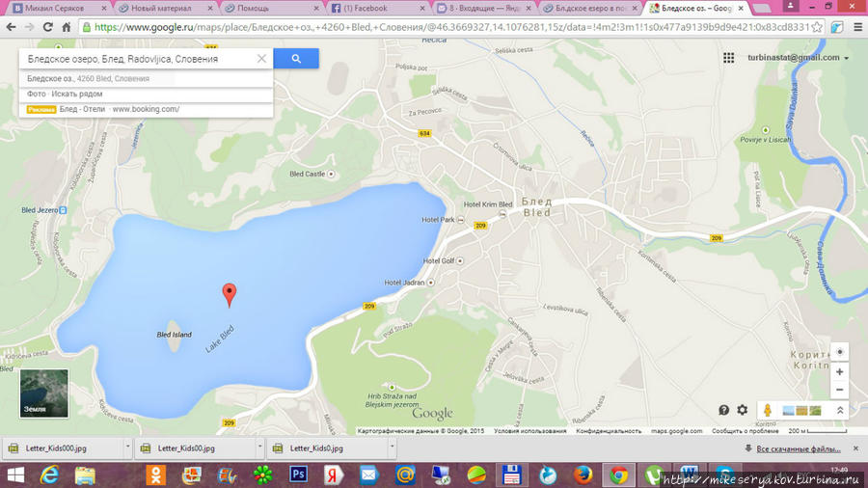Open account menu for turbinastat@gmail.com

tap(846, 59)
